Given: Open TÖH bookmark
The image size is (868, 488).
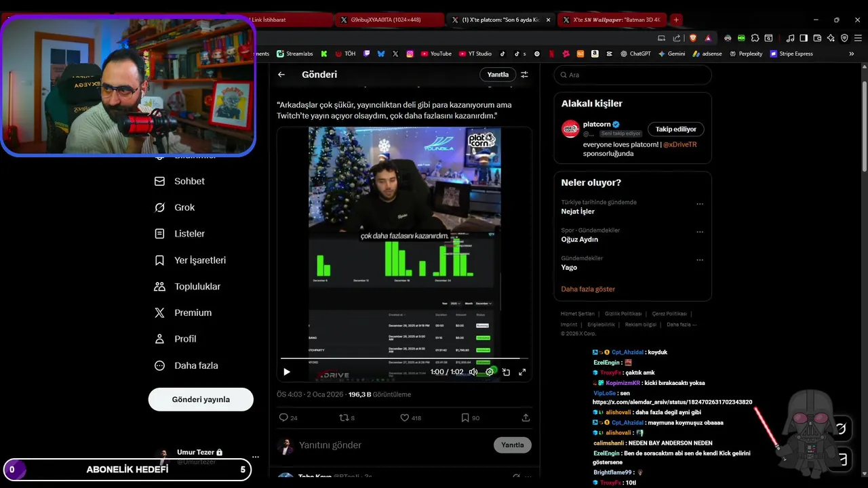Looking at the screenshot, I should [x=345, y=54].
